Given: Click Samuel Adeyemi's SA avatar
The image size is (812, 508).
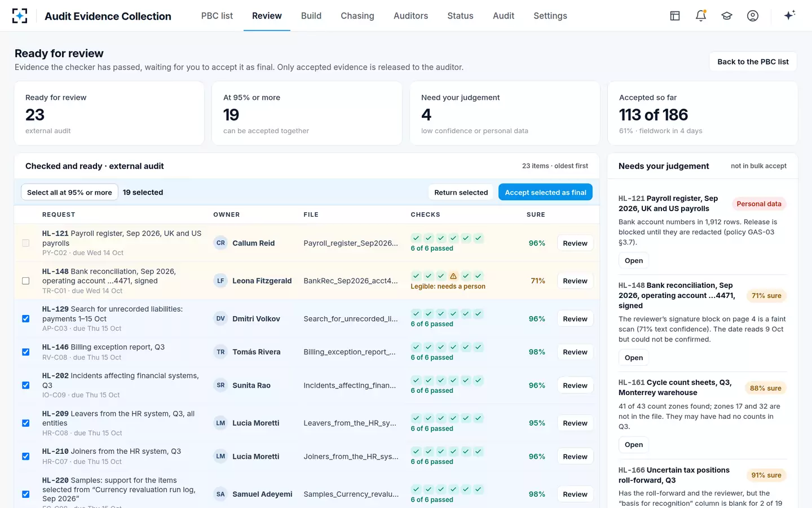Looking at the screenshot, I should [x=220, y=494].
